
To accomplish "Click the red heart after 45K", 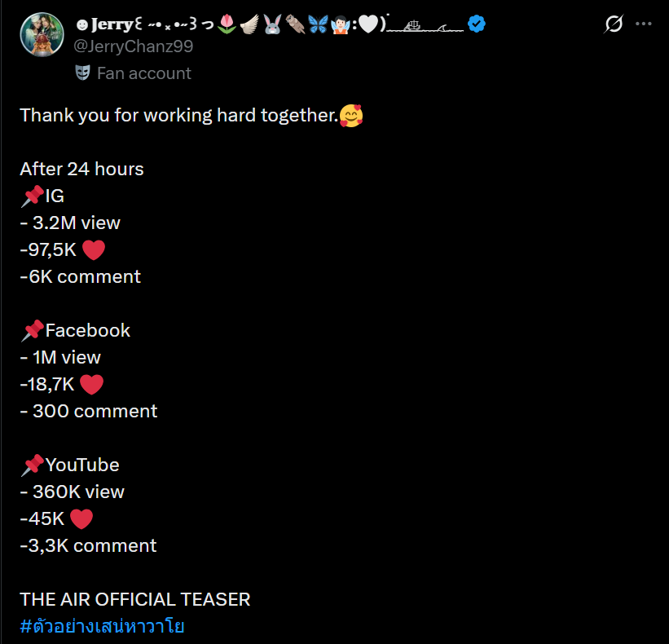I will click(81, 519).
